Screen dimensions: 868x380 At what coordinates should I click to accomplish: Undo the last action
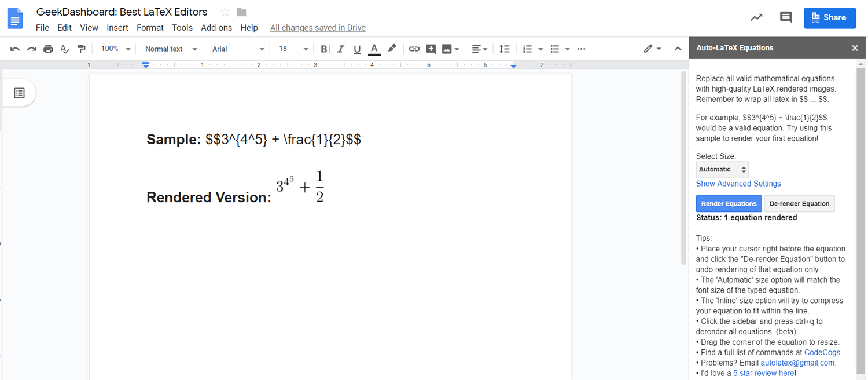15,49
